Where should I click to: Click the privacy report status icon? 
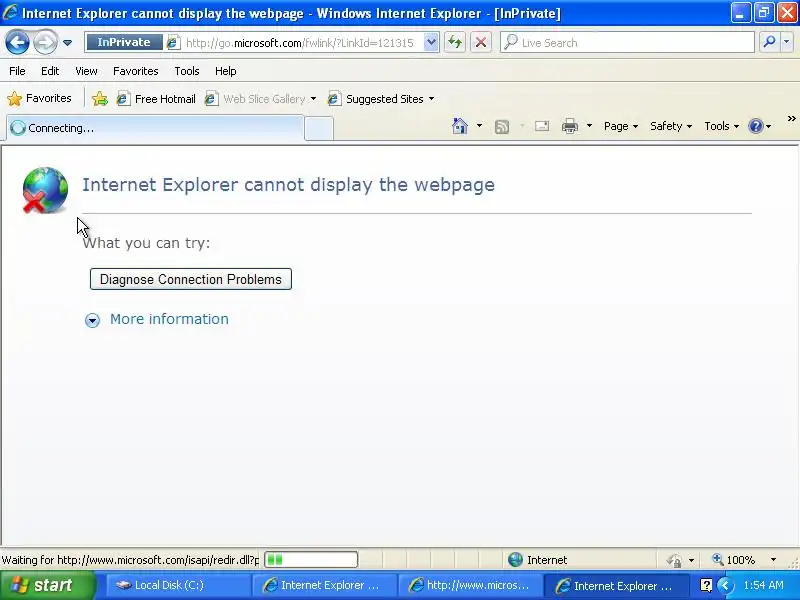[674, 560]
